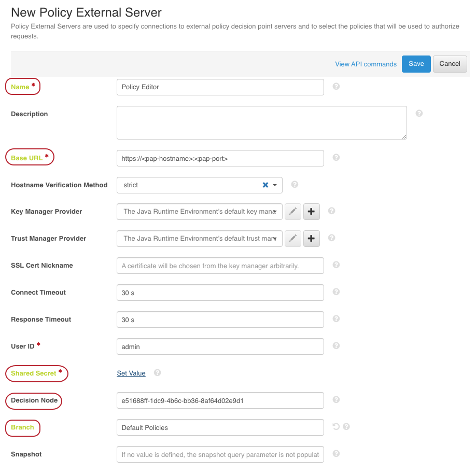476x472 pixels.
Task: Click Set Value for Shared Secret
Action: point(131,373)
